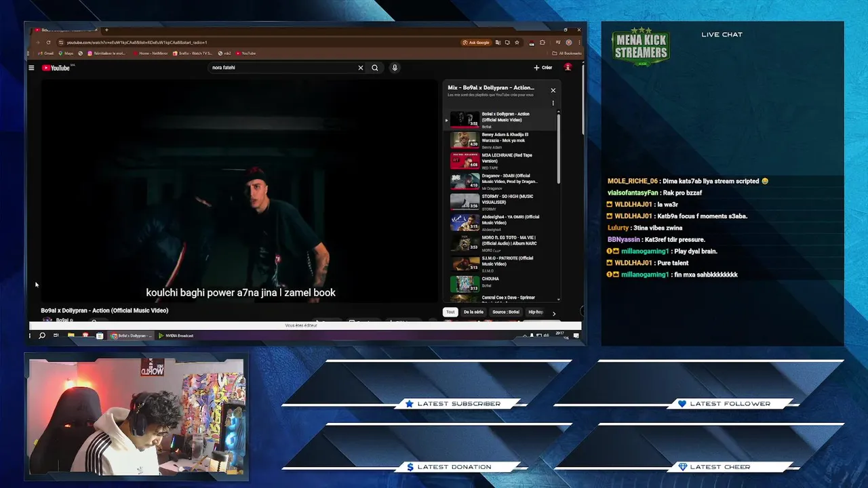Open Chrome three-dot menu
The image size is (868, 488).
point(578,42)
